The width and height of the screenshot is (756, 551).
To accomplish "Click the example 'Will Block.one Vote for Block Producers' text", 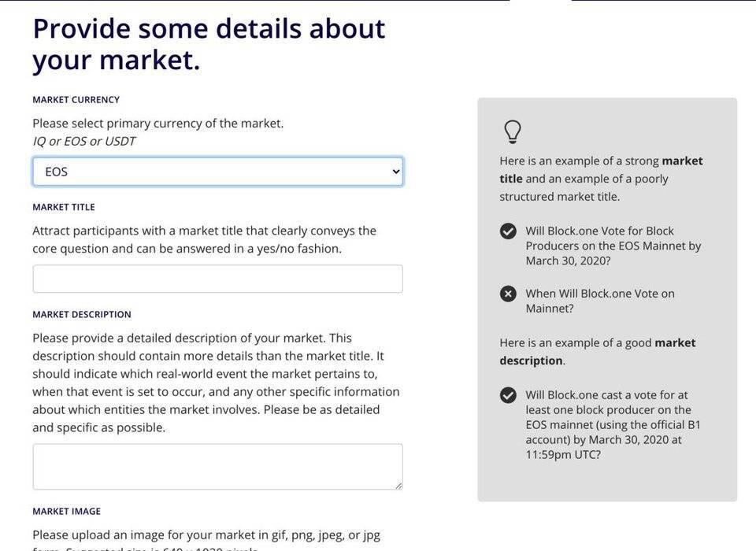I will coord(613,246).
